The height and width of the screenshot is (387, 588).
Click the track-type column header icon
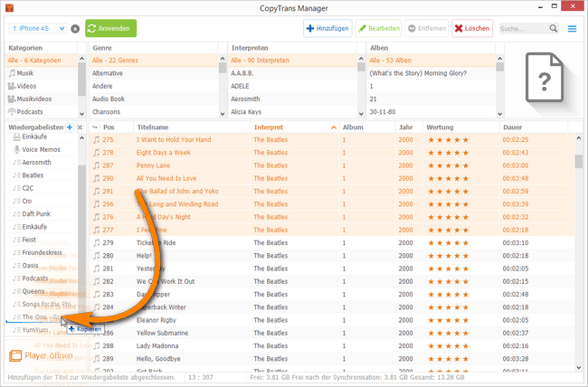coord(95,127)
